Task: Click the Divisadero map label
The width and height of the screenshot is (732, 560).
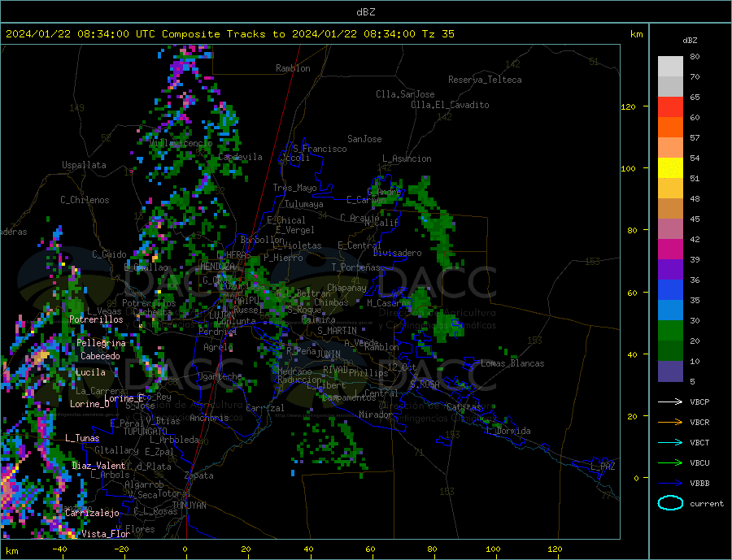Action: pos(397,253)
